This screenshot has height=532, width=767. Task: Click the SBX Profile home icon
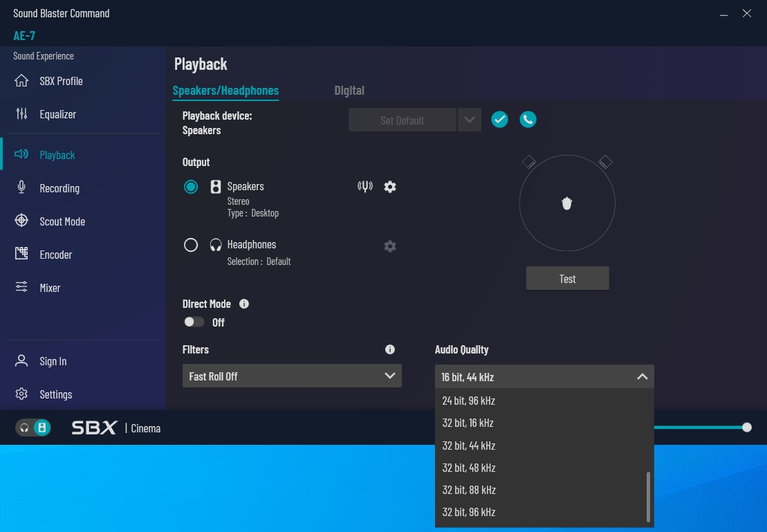tap(21, 81)
